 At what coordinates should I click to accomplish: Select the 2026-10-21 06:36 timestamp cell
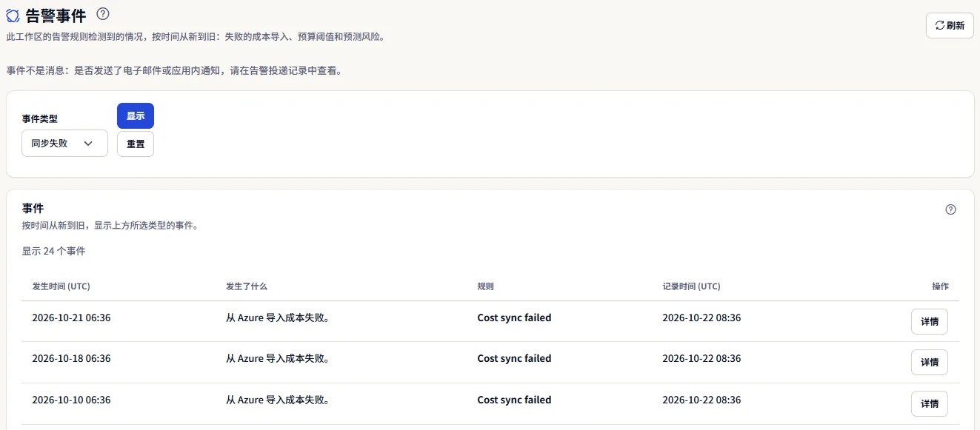pyautogui.click(x=71, y=318)
